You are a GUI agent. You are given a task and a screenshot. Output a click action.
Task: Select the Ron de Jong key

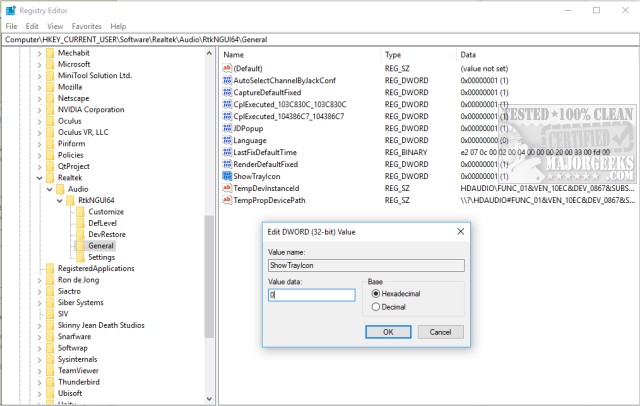(78, 280)
